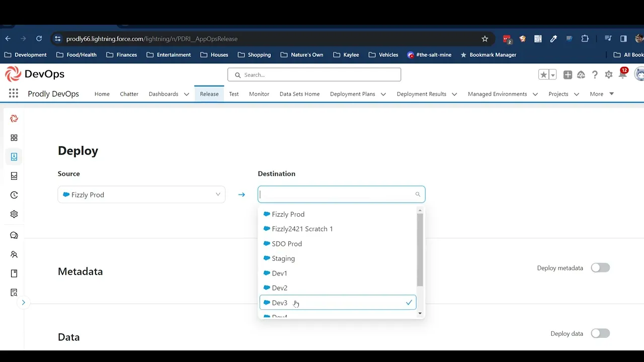This screenshot has width=644, height=362.
Task: Open the Bookmark Manager bookmark
Action: tap(488, 55)
